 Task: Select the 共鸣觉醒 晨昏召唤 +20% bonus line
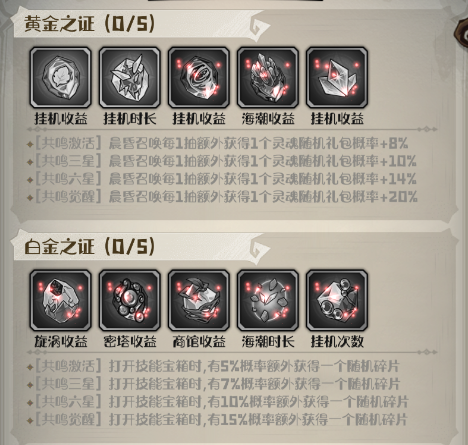tap(223, 197)
